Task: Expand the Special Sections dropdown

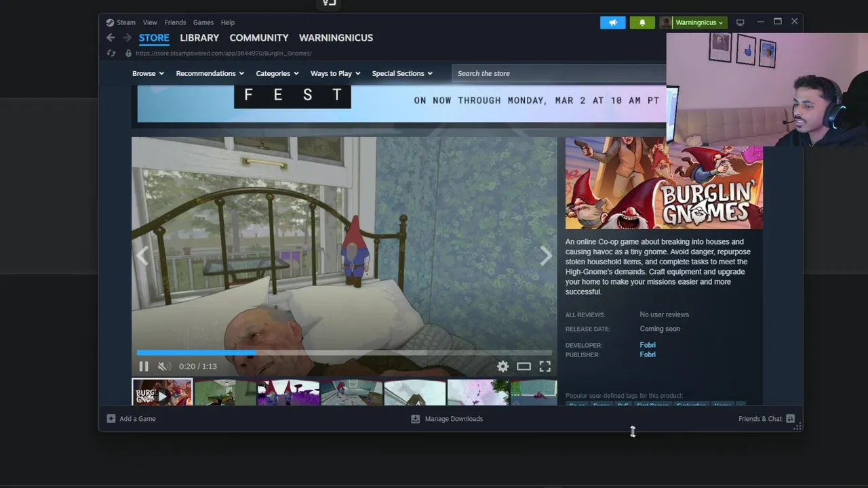Action: 402,73
